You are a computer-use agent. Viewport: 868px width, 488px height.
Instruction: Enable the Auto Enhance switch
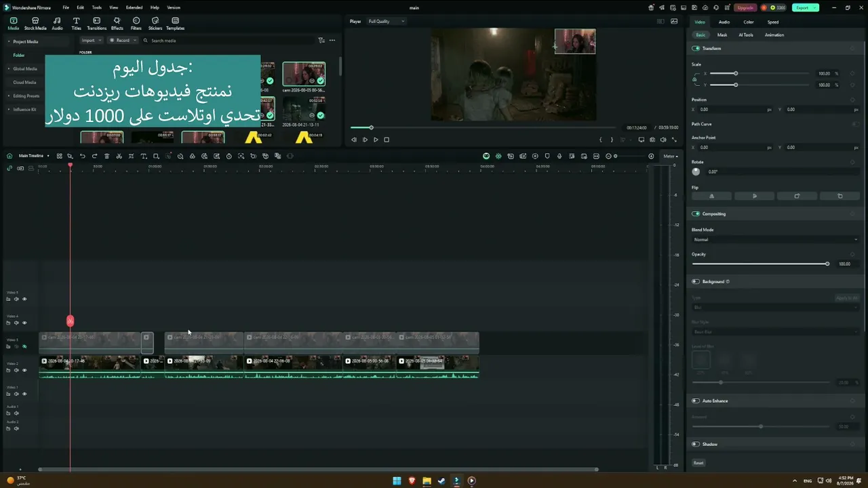[696, 401]
